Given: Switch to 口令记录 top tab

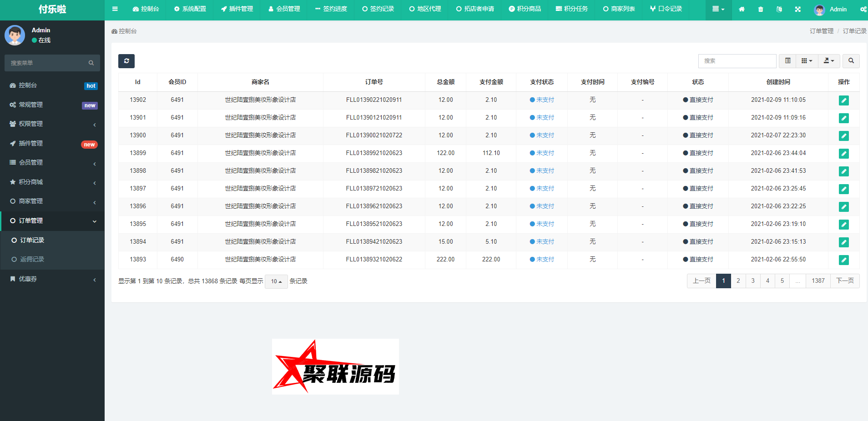Looking at the screenshot, I should coord(666,9).
